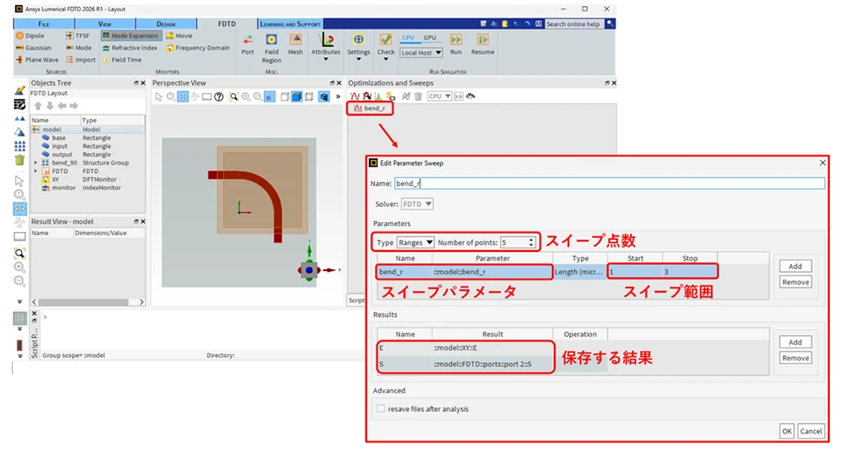Open the Solver FDTD dropdown
The image size is (868, 476).
coord(417,204)
